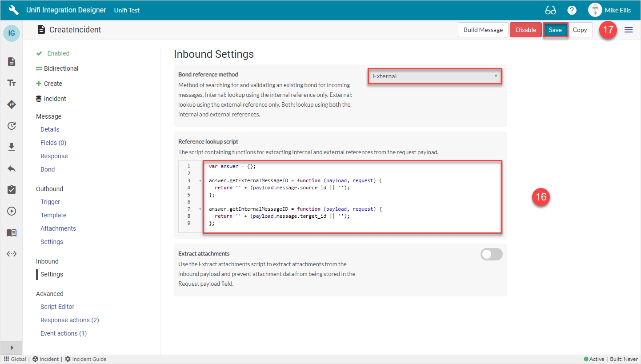Click the glasses preview icon in header
Screen dimensions: 641x364
click(x=550, y=10)
